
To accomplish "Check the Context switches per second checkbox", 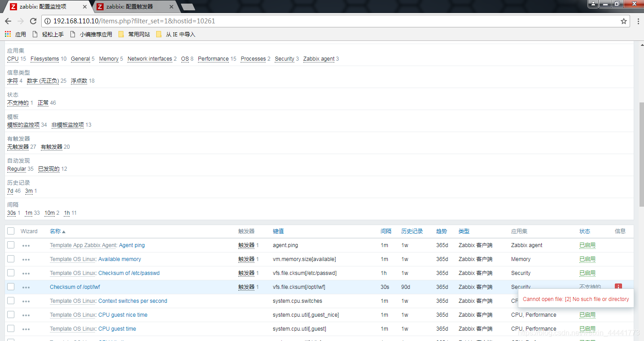I will [11, 301].
